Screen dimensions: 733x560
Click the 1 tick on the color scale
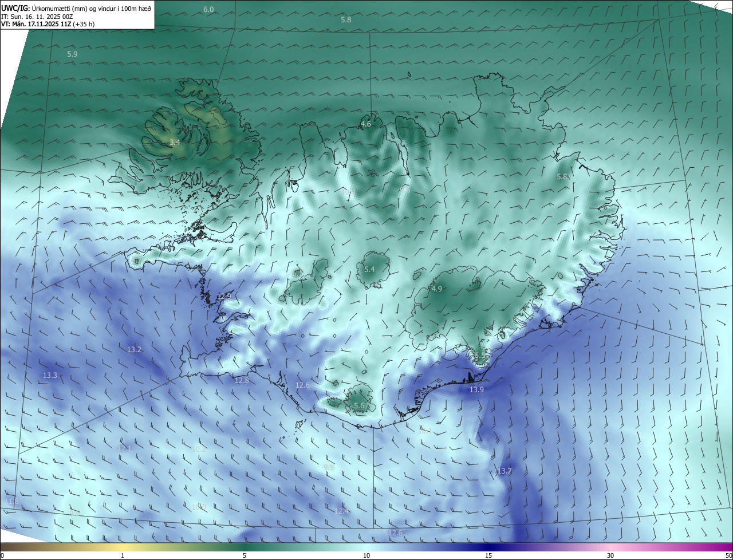pos(123,555)
